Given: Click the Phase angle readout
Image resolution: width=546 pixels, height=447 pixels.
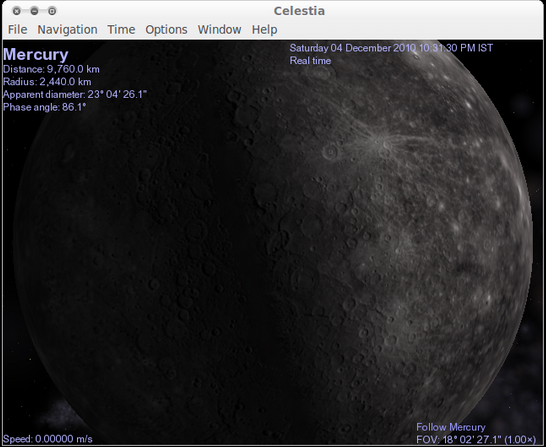Looking at the screenshot, I should click(x=45, y=107).
